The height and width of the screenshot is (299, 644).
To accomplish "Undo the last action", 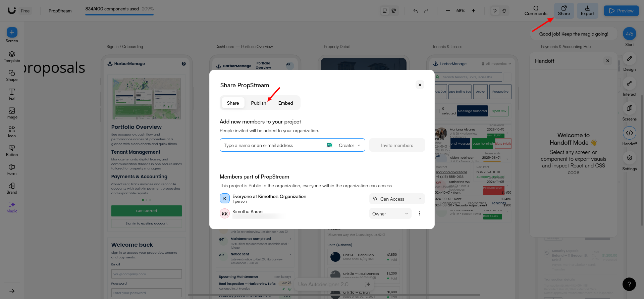I will click(416, 11).
